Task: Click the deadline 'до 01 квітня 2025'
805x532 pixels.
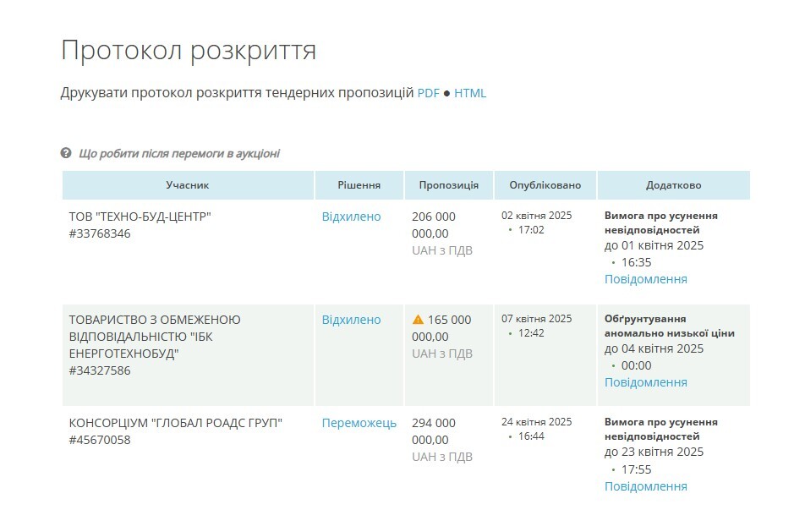Action: pos(654,245)
